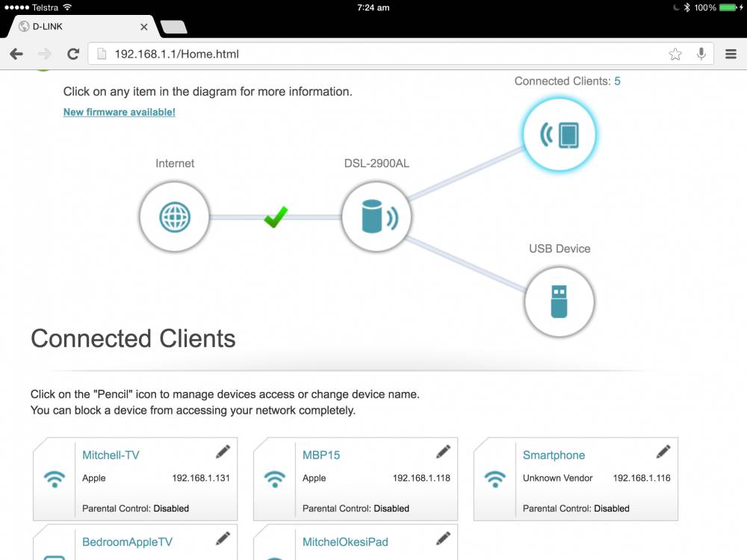Click IP address 192.168.1.116

642,478
